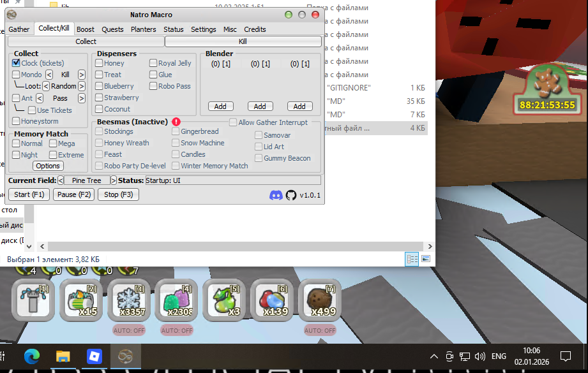588x373 pixels.
Task: Show hidden system tray icons
Action: [434, 356]
